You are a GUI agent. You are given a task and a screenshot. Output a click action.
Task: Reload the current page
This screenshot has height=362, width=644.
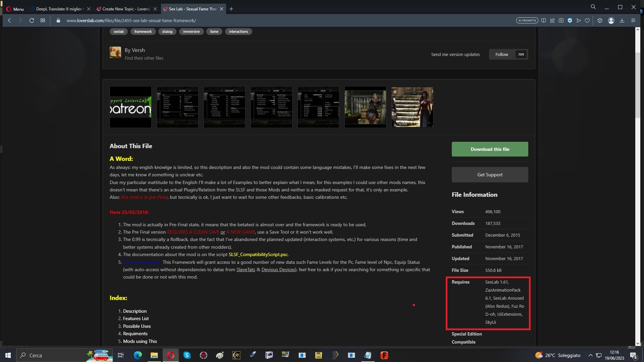pos(32,20)
